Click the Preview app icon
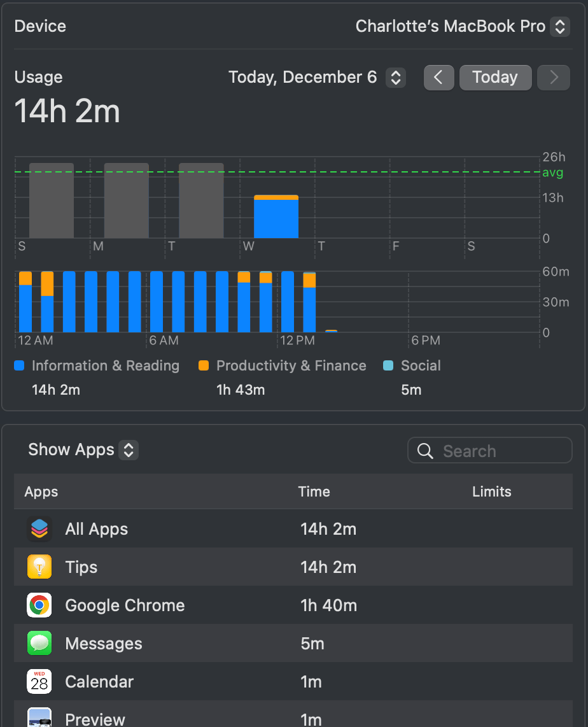588x727 pixels. 39,718
